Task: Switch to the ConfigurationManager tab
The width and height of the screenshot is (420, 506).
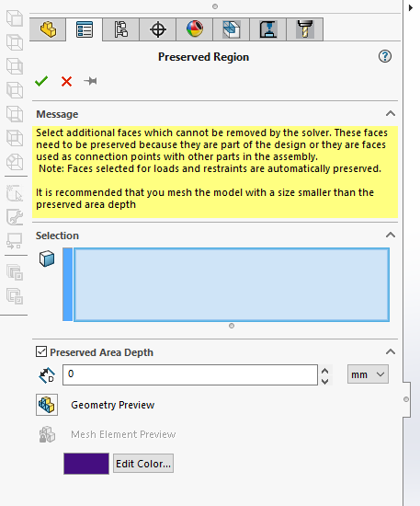Action: 121,29
